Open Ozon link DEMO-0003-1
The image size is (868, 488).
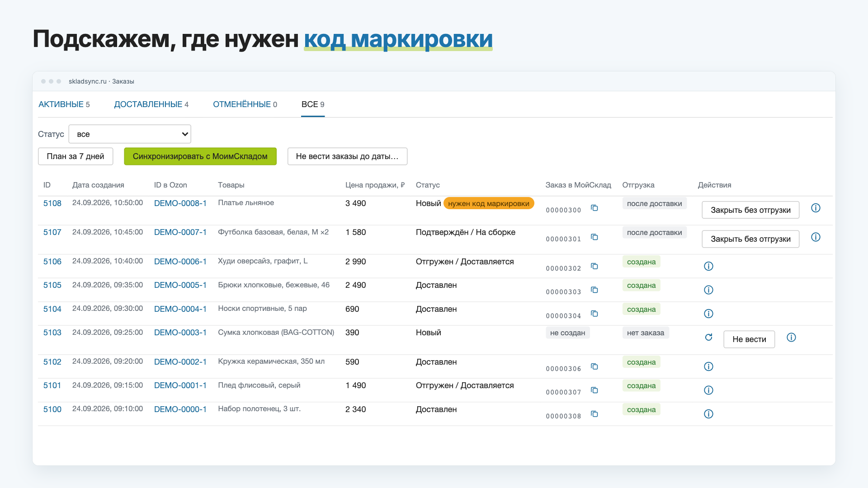[x=180, y=333]
